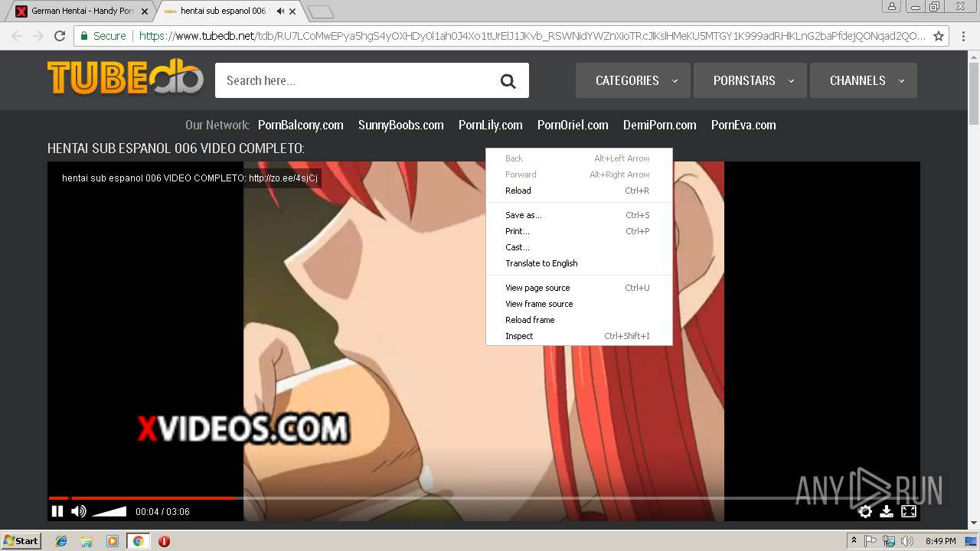Click the search magnifier icon
This screenshot has width=980, height=551.
(508, 81)
